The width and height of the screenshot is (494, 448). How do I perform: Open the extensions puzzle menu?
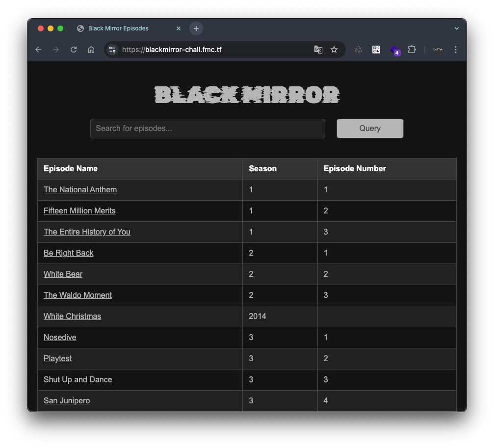412,50
